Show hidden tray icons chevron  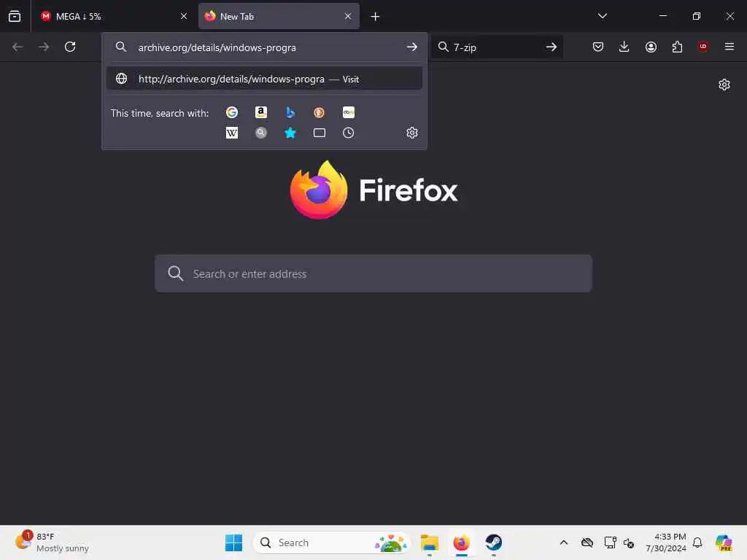click(564, 542)
